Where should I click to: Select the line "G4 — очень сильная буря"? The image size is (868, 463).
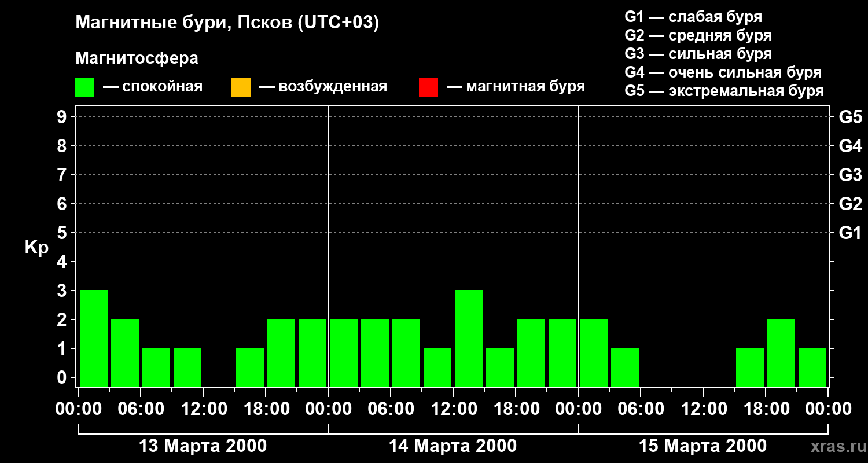(723, 72)
